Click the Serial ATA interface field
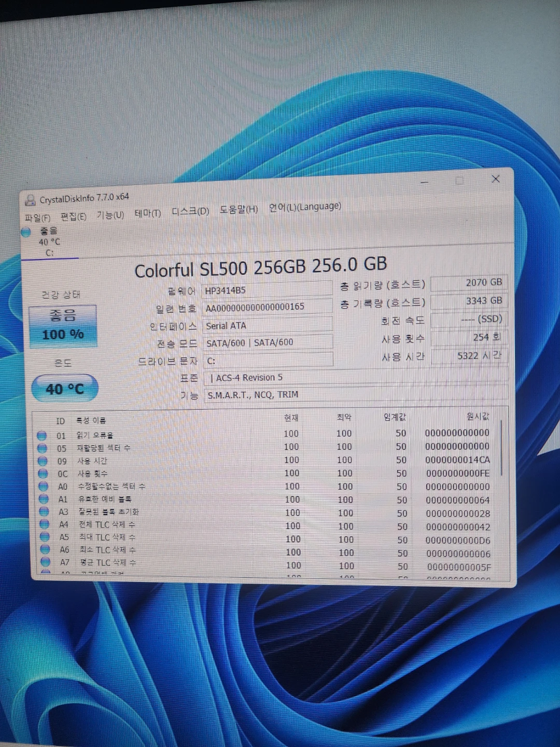560x747 pixels. click(x=268, y=325)
